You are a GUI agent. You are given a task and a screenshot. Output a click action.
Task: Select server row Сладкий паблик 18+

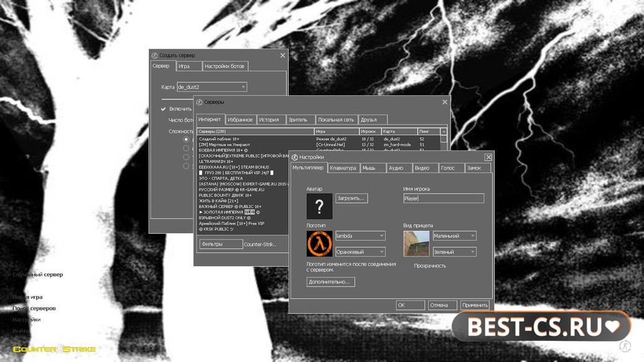point(319,139)
